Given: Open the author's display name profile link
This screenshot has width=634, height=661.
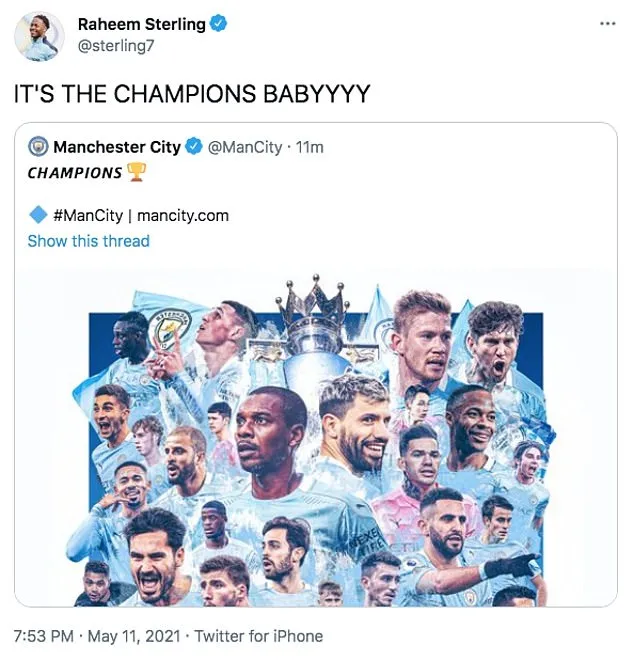Looking at the screenshot, I should (141, 25).
